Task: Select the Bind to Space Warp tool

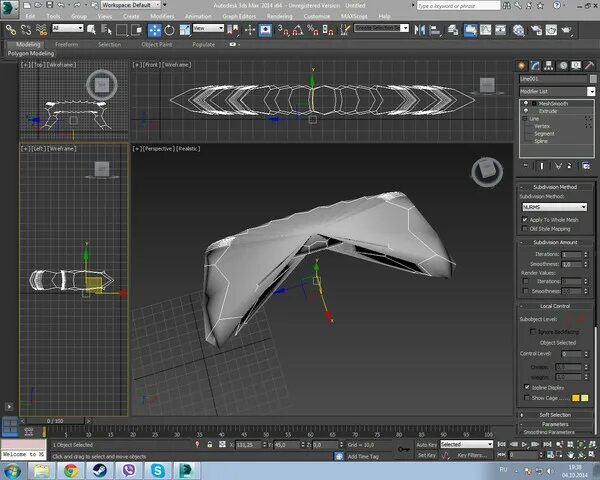Action: 41,30
